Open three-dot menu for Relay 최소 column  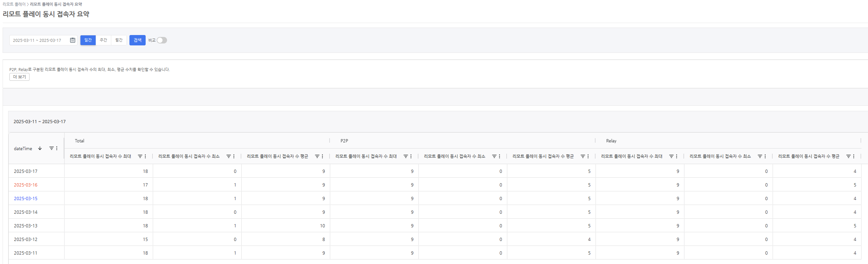click(x=765, y=156)
